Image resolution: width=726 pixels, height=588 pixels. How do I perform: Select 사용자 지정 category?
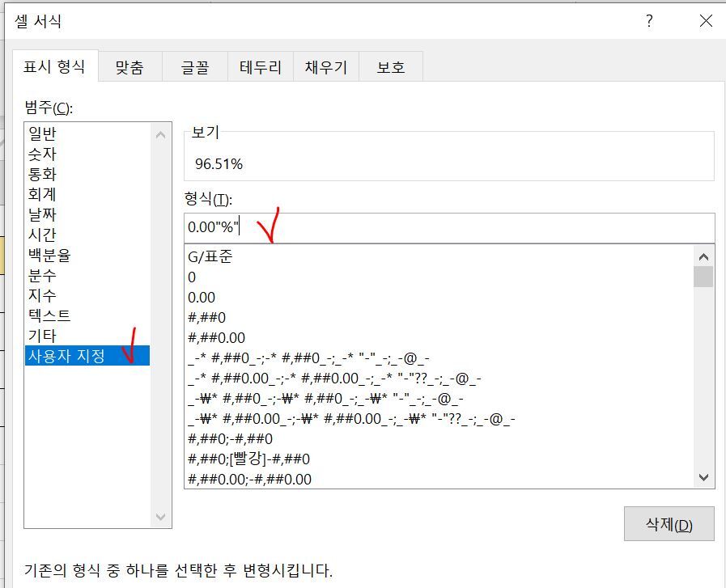tap(87, 356)
